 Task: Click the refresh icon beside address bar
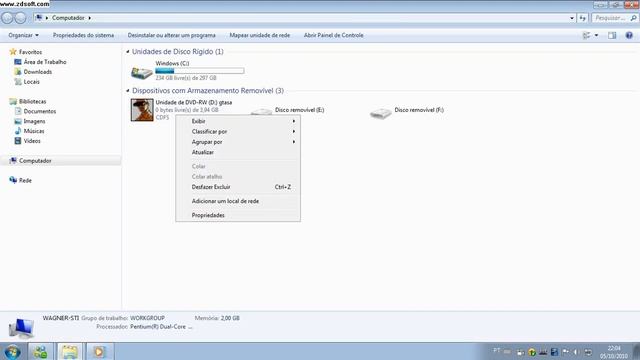[x=582, y=18]
